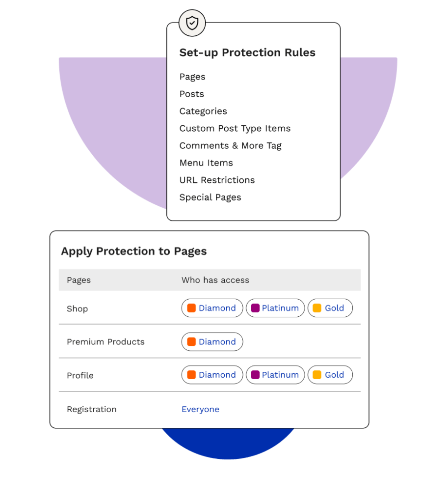
Task: Open Categories protection rule
Action: 203,111
